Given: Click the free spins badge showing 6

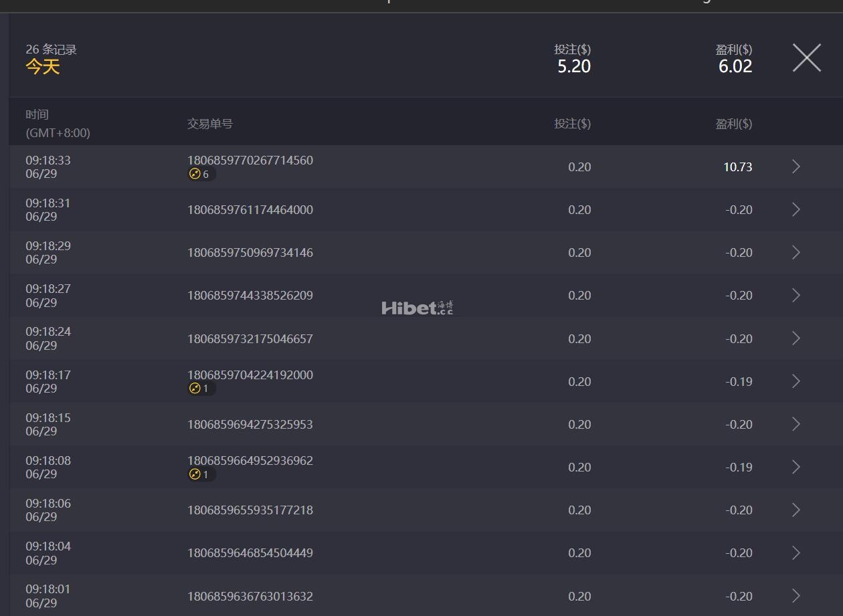Looking at the screenshot, I should 201,174.
